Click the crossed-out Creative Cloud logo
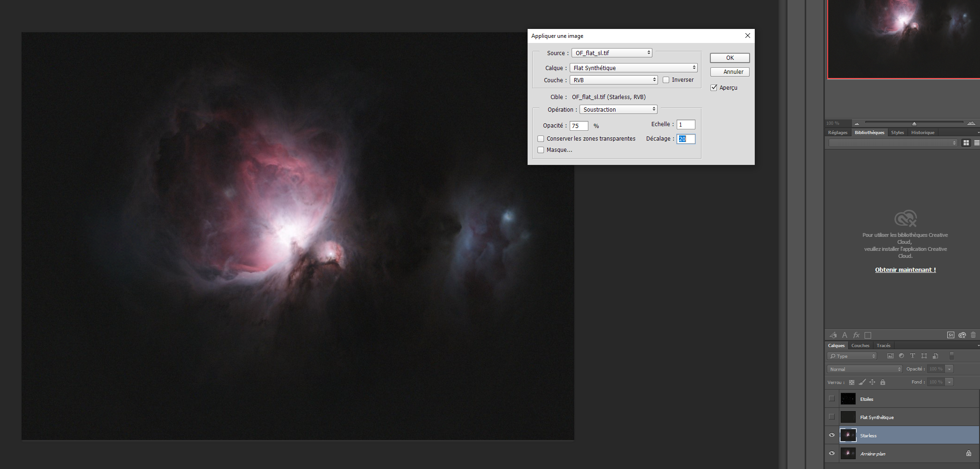The image size is (980, 469). click(906, 218)
